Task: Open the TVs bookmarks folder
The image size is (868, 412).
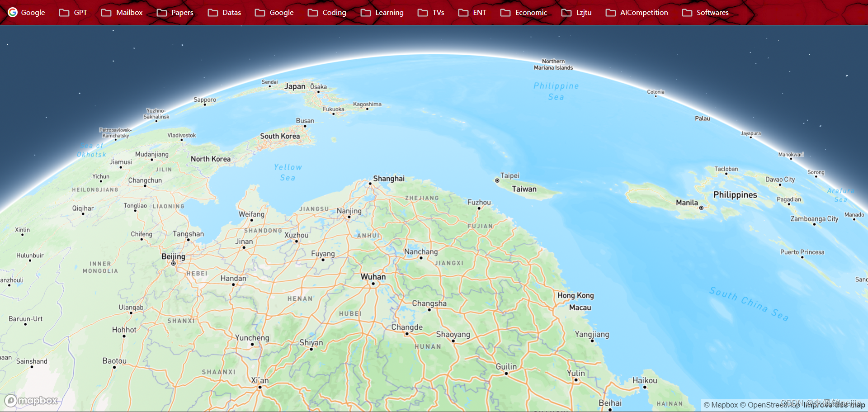Action: tap(431, 13)
